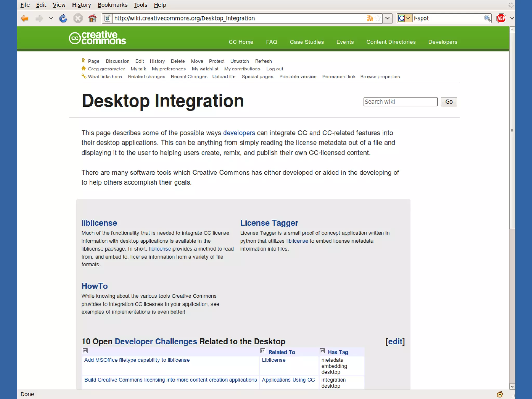
Task: Click sort icon in first table column
Action: (x=85, y=351)
